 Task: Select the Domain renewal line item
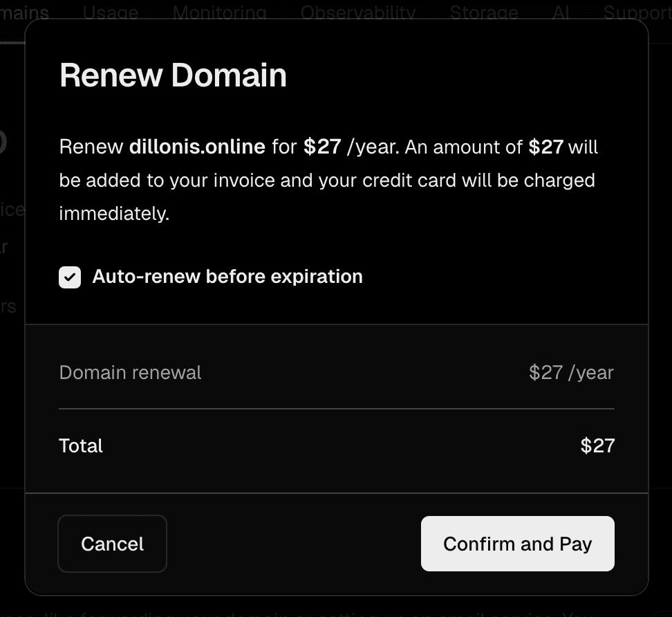(130, 372)
